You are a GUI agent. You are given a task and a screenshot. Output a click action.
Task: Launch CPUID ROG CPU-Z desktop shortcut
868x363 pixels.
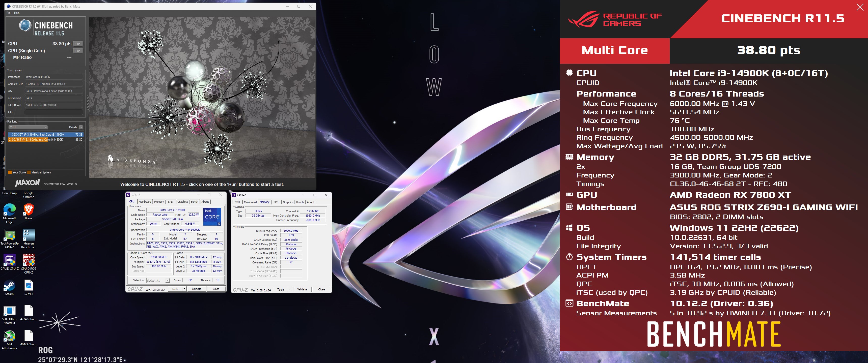pyautogui.click(x=29, y=264)
